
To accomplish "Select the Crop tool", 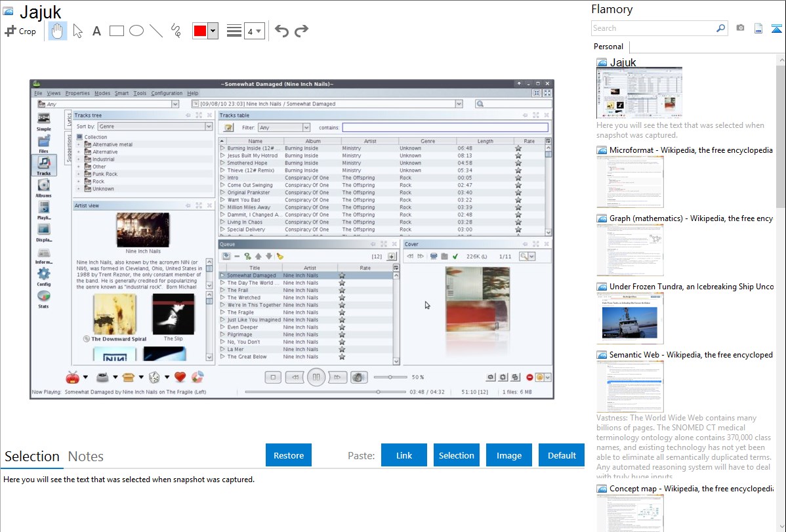I will pyautogui.click(x=20, y=31).
